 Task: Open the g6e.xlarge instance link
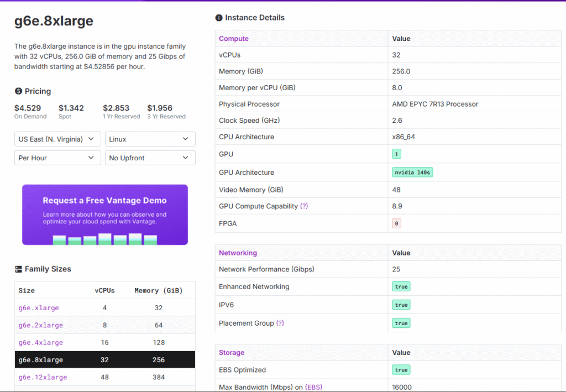(x=39, y=308)
